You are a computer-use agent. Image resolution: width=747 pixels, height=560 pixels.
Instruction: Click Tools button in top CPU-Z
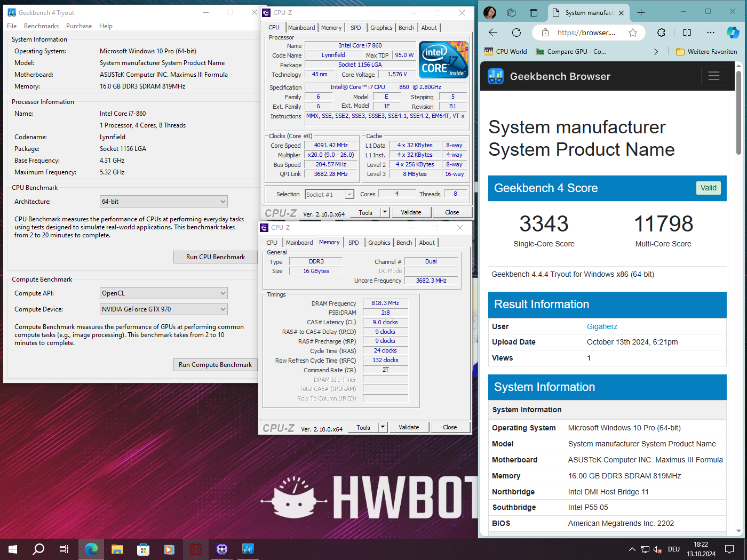tap(365, 212)
